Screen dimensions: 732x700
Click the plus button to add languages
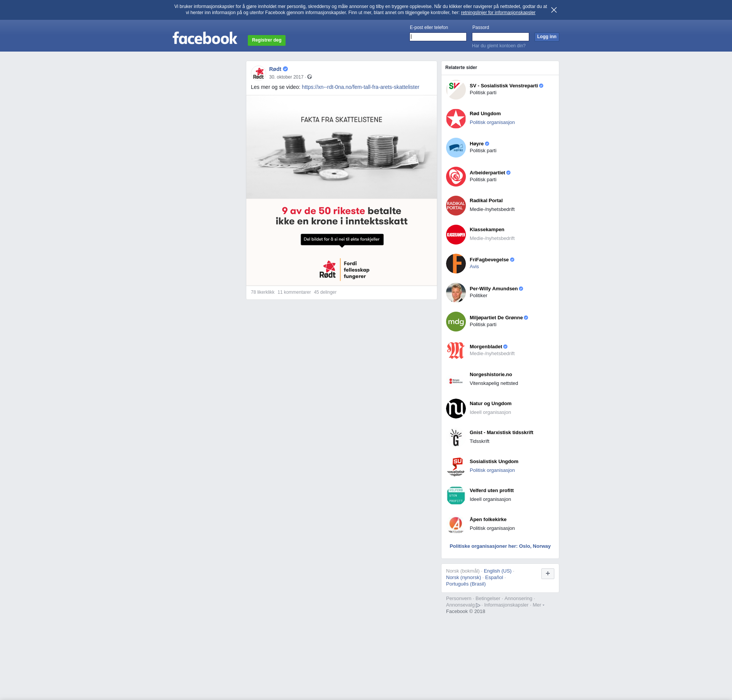[548, 573]
